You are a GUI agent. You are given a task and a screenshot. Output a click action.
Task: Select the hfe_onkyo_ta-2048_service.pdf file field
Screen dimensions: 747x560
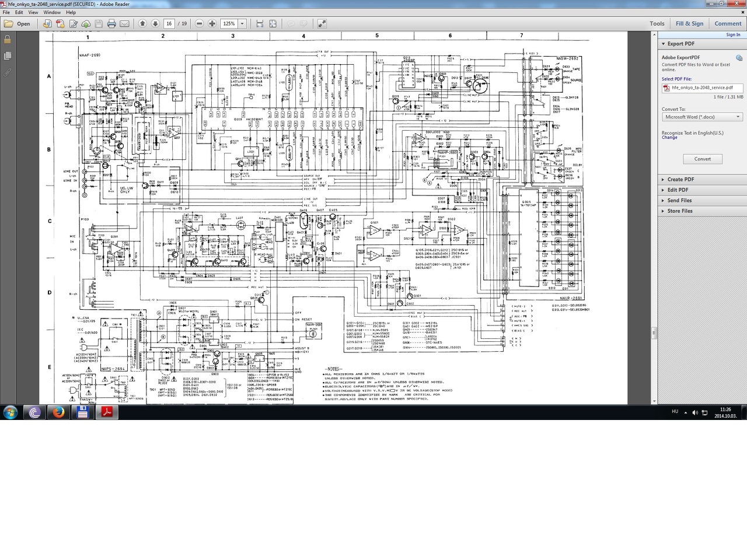click(x=702, y=88)
